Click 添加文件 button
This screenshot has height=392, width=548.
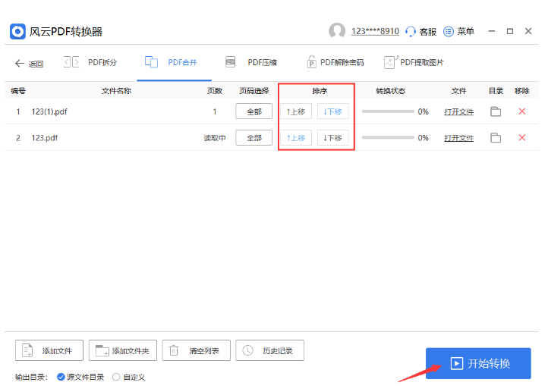coord(49,350)
